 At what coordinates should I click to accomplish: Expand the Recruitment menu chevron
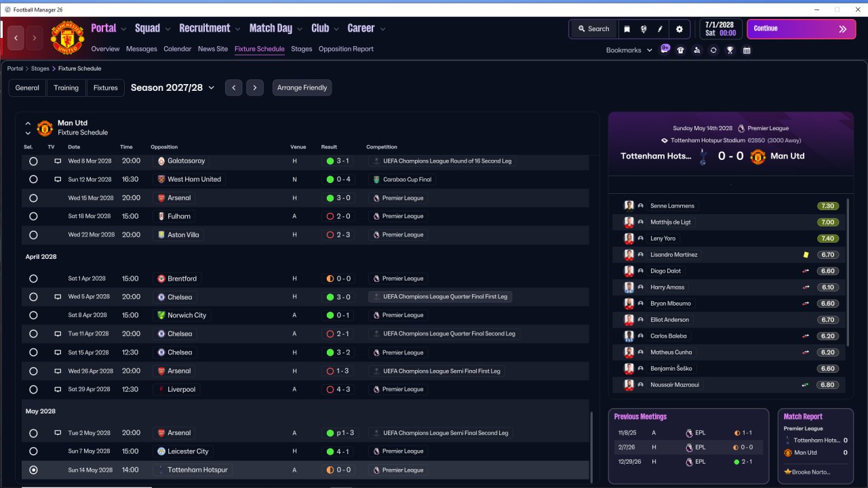(x=238, y=29)
